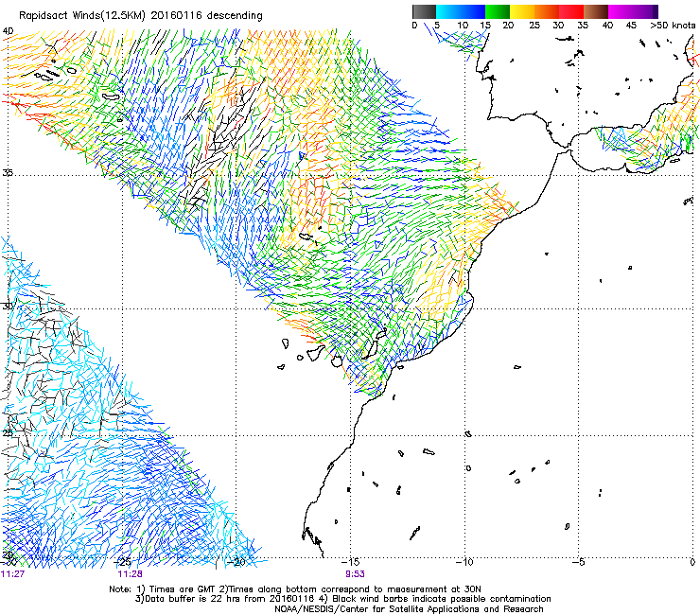Click the green 15-20 knots legend swatch
This screenshot has height=615, width=700.
click(498, 11)
